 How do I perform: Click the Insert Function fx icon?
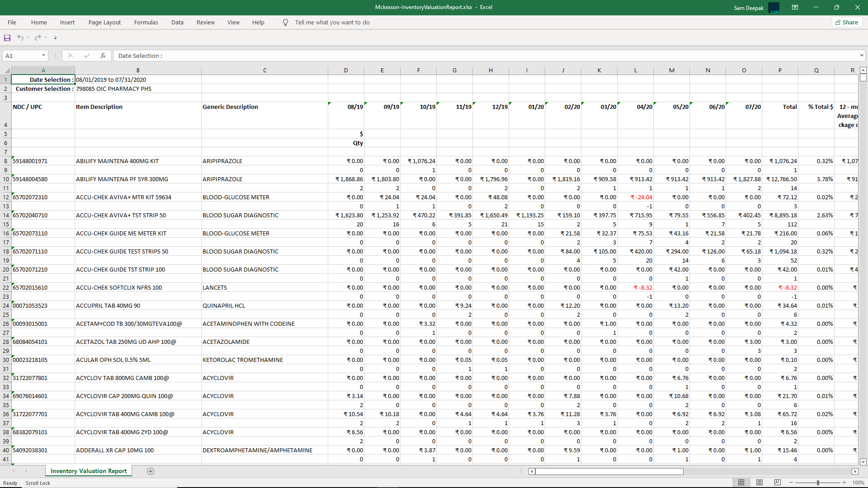coord(103,56)
